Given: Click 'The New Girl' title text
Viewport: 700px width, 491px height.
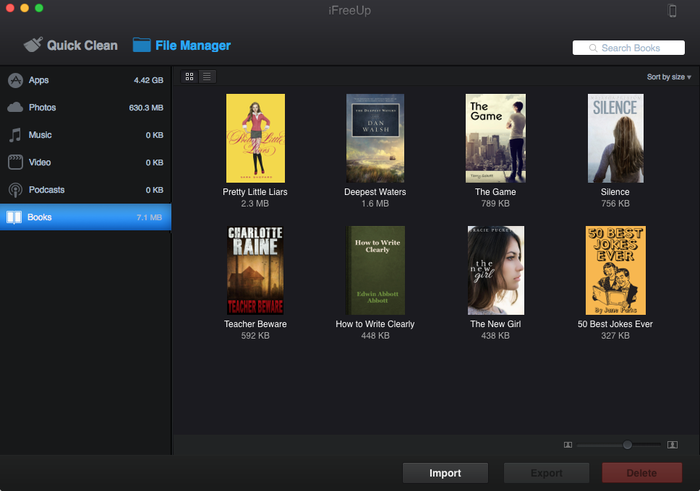Looking at the screenshot, I should pyautogui.click(x=495, y=324).
